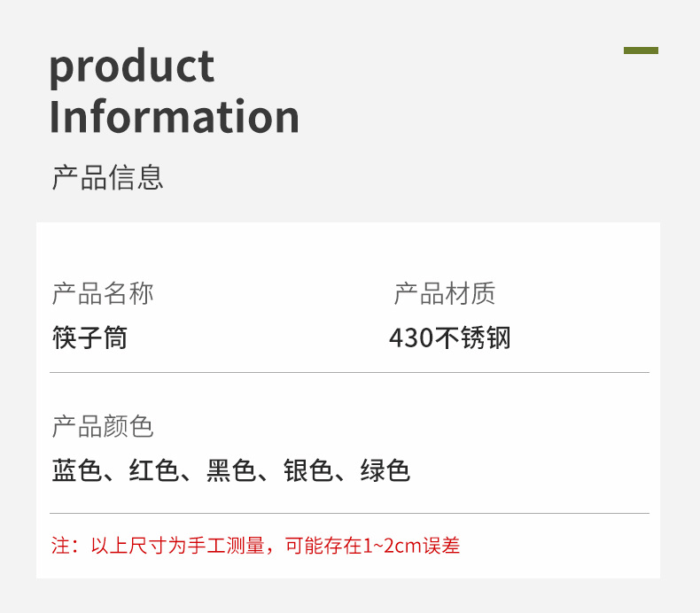This screenshot has height=613, width=700.
Task: Click the green dash accent mark
Action: click(x=641, y=50)
